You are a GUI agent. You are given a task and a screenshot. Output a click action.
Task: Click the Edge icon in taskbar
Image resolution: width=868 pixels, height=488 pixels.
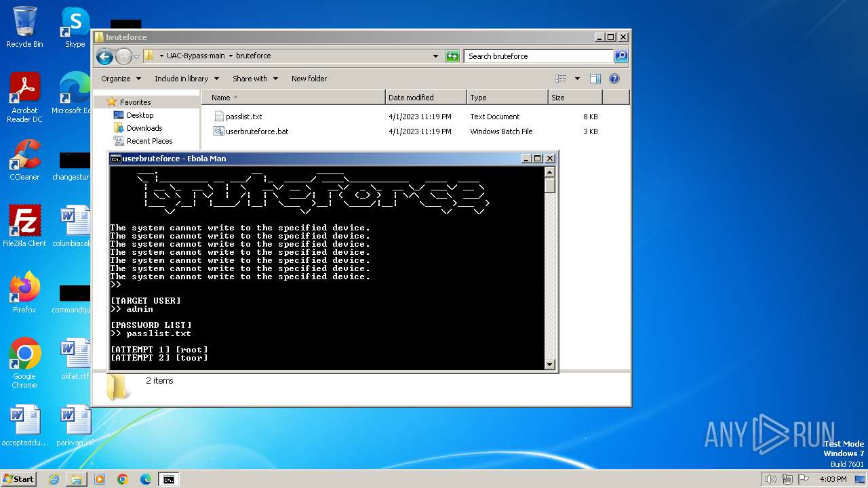[x=146, y=479]
